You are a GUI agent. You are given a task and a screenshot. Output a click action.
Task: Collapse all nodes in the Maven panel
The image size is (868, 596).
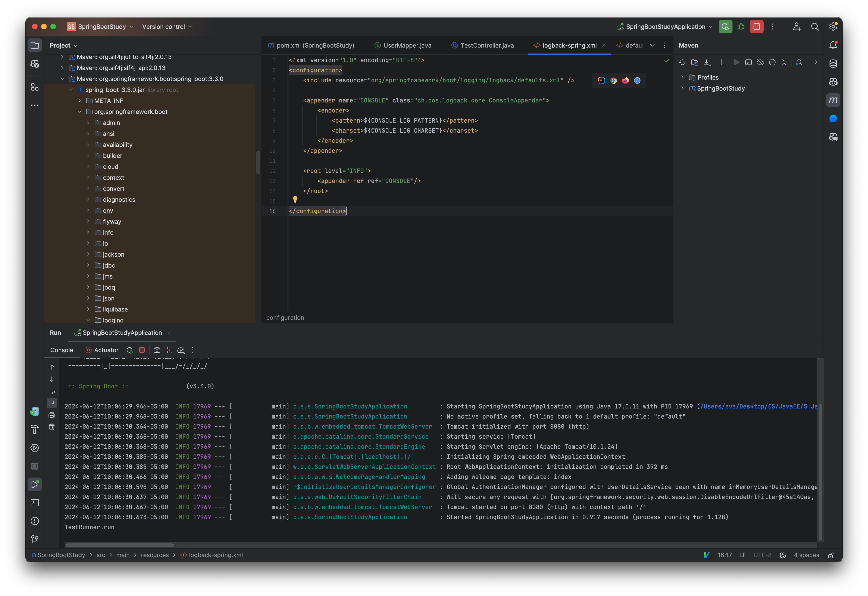(784, 62)
